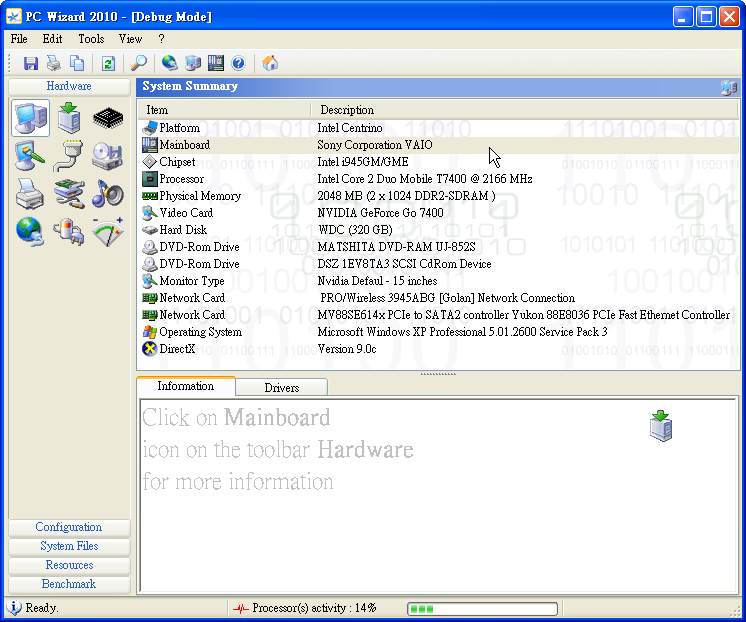Open the Configuration section
The image size is (746, 622).
pyautogui.click(x=69, y=527)
